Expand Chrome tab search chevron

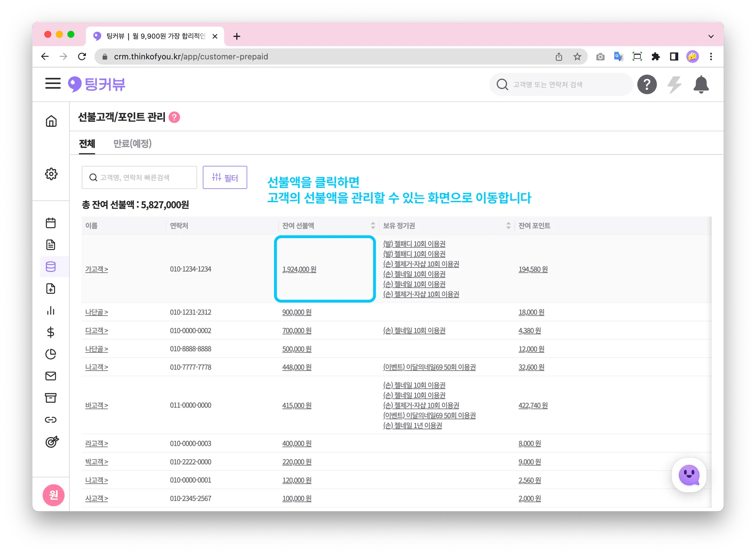[x=711, y=36]
